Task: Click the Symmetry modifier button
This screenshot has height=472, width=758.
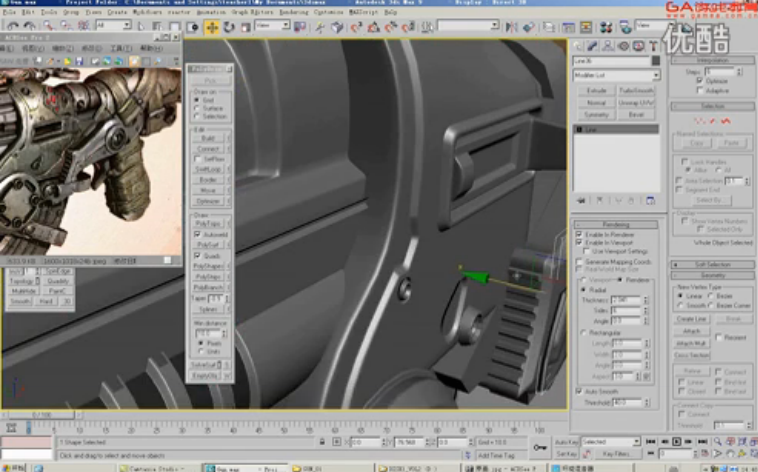Action: pyautogui.click(x=596, y=115)
